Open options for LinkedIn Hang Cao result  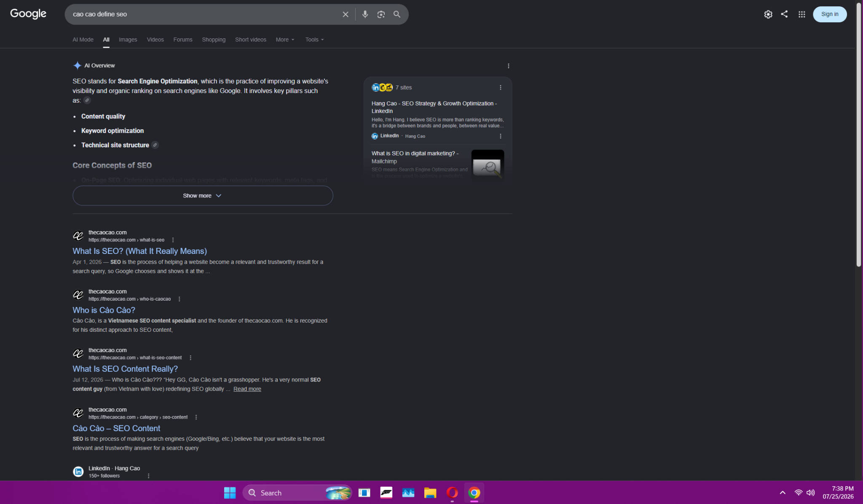point(148,476)
